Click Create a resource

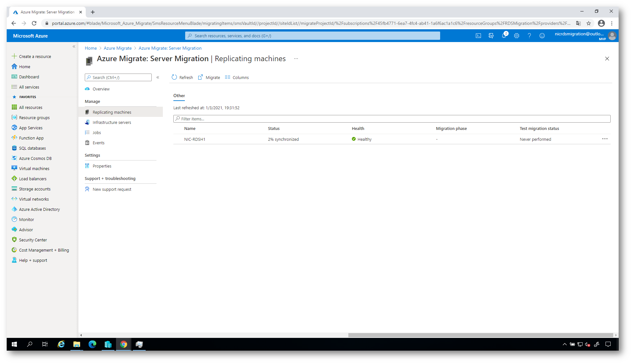click(31, 56)
